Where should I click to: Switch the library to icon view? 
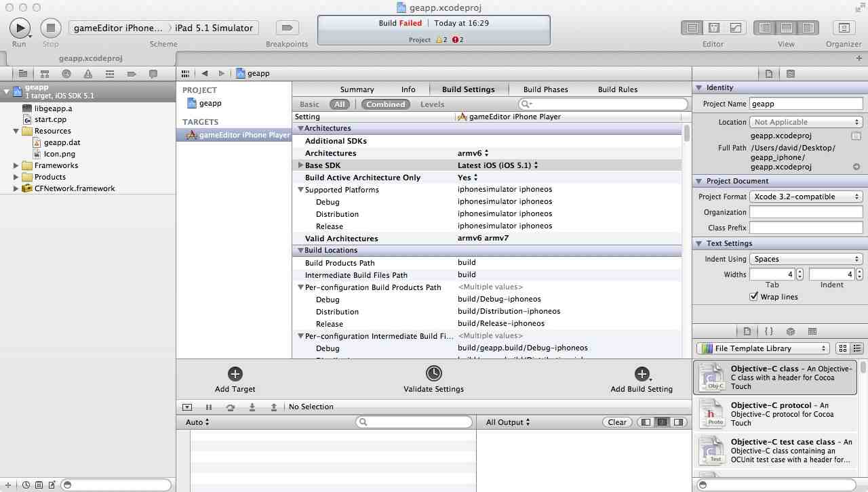pyautogui.click(x=843, y=348)
